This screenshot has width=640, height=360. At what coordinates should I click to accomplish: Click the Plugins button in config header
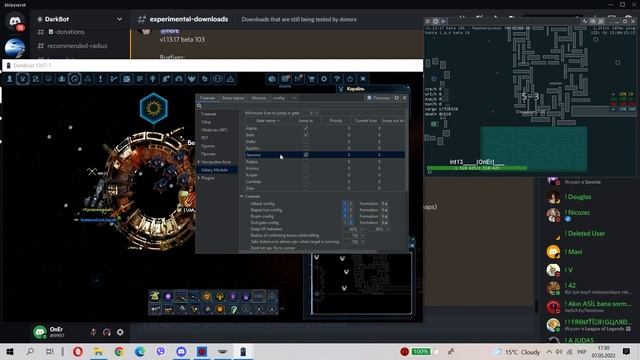pos(378,98)
